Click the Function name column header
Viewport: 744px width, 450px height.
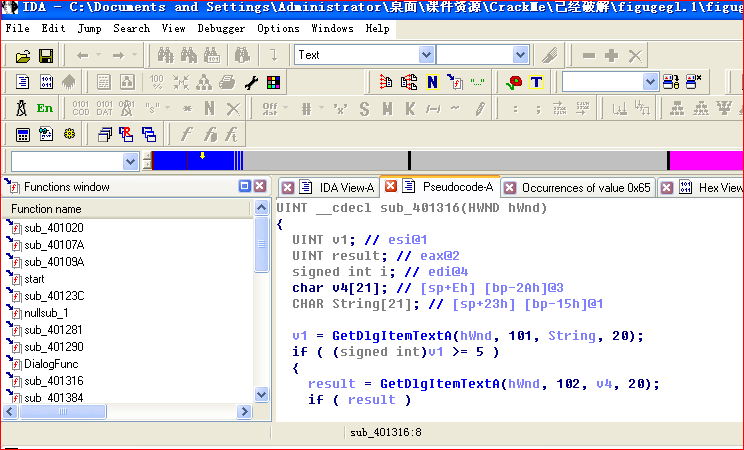coord(126,209)
